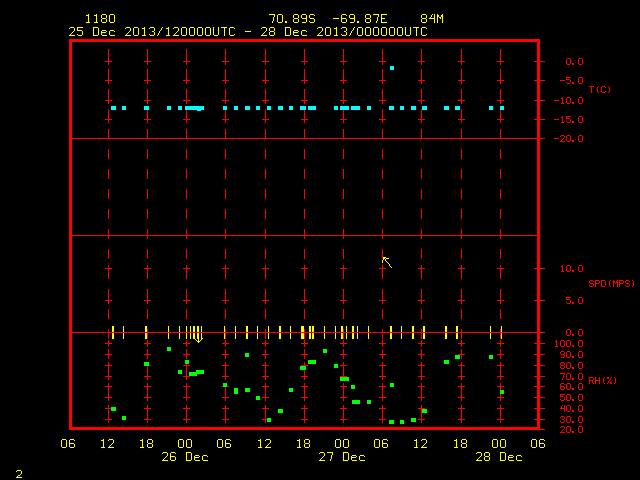Image resolution: width=640 pixels, height=480 pixels.
Task: Click the SPD(MPS) axis label
Action: [611, 283]
